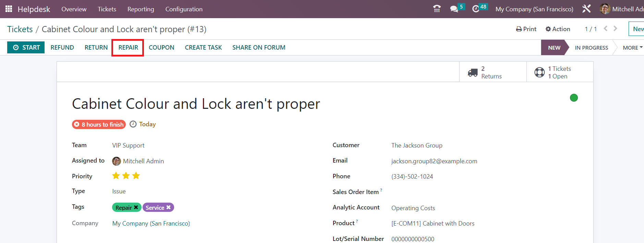The width and height of the screenshot is (644, 243).
Task: Open the activities clock icon
Action: click(476, 9)
